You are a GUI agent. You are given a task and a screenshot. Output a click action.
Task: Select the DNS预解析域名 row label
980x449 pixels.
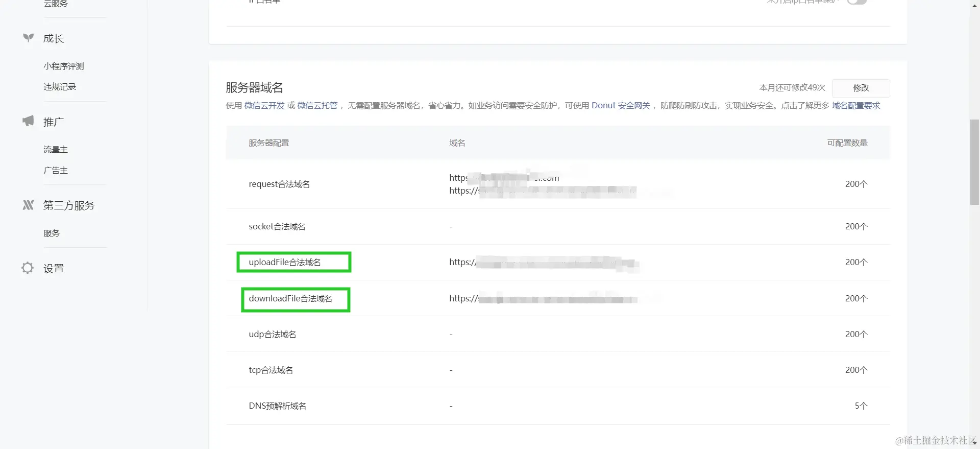[x=278, y=406]
